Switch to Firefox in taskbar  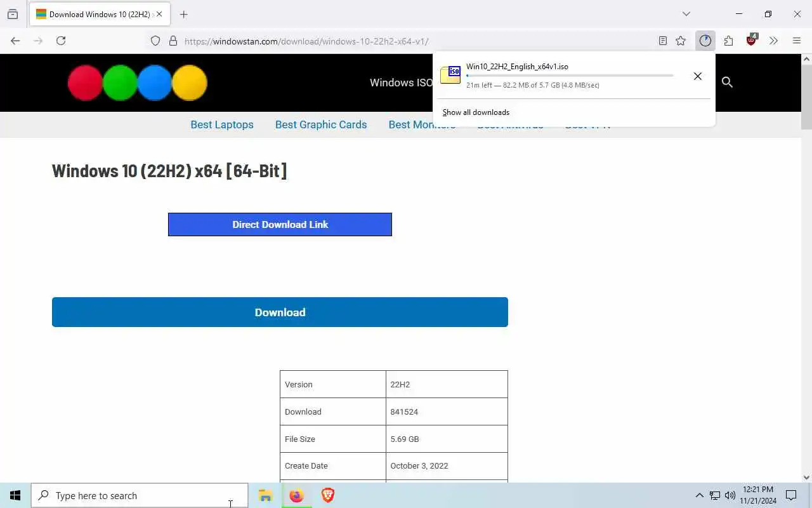(x=296, y=495)
